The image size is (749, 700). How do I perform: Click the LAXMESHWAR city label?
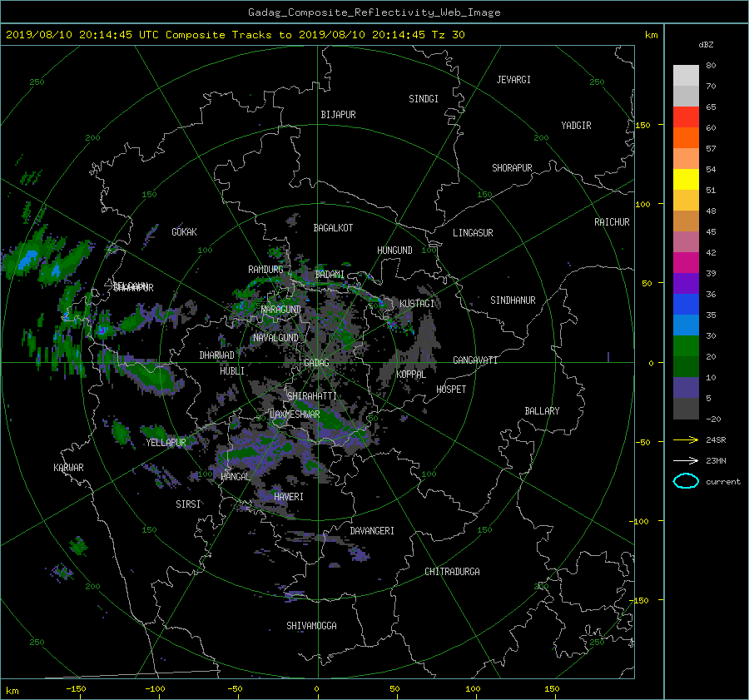(295, 415)
